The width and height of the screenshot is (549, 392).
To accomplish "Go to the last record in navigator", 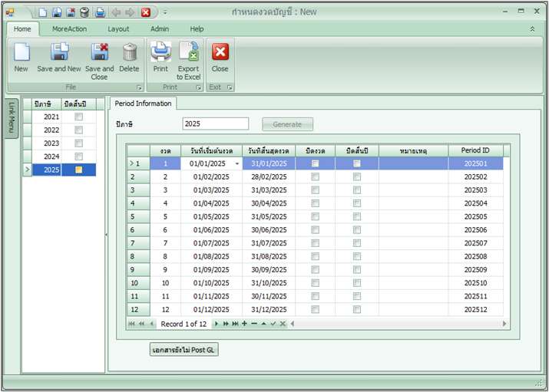I will tap(235, 324).
